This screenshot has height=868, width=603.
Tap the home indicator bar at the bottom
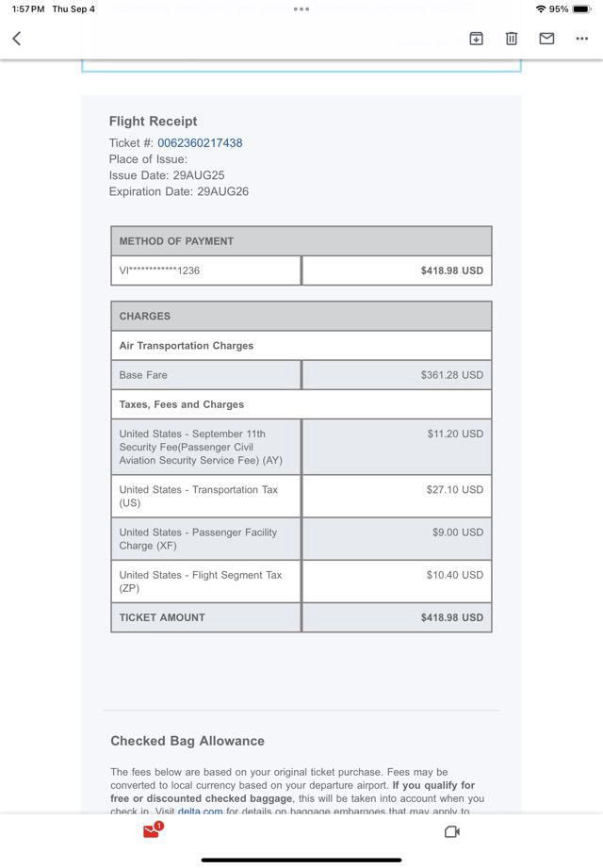[301, 860]
